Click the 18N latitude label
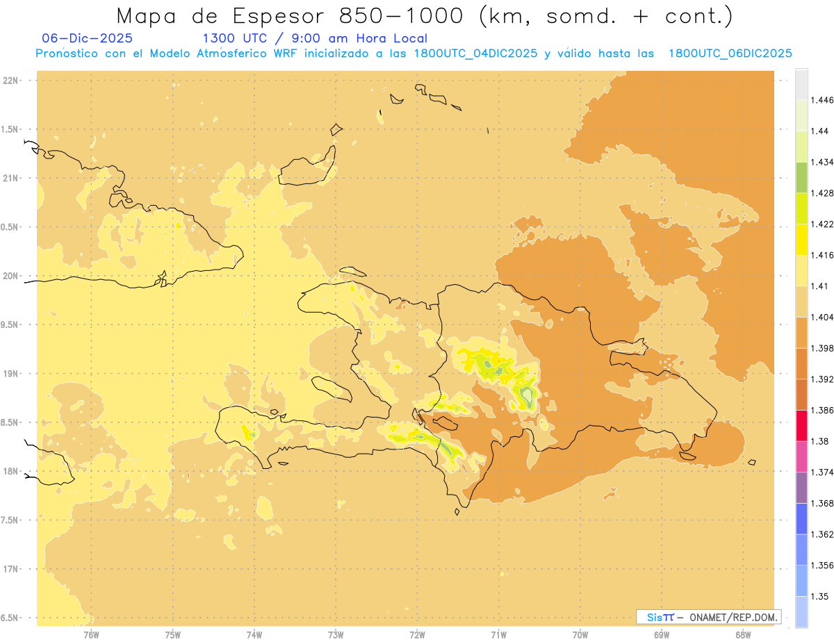Viewport: 834px width, 644px height. coord(10,471)
